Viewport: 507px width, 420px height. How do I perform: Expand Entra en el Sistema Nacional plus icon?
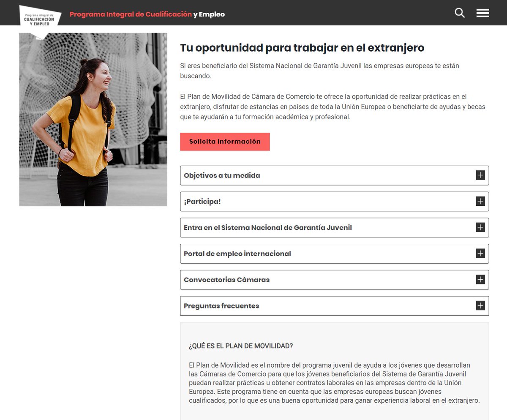coord(480,227)
